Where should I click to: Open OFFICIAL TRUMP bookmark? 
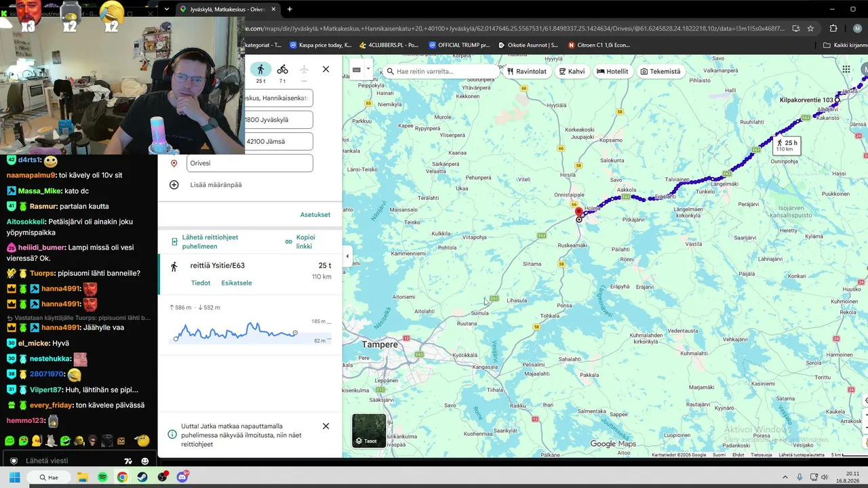[459, 45]
